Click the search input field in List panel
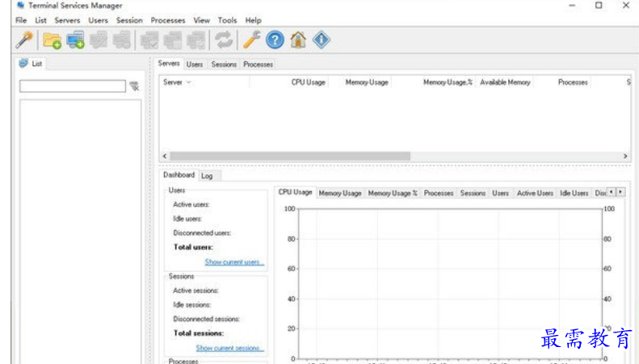 (x=73, y=86)
